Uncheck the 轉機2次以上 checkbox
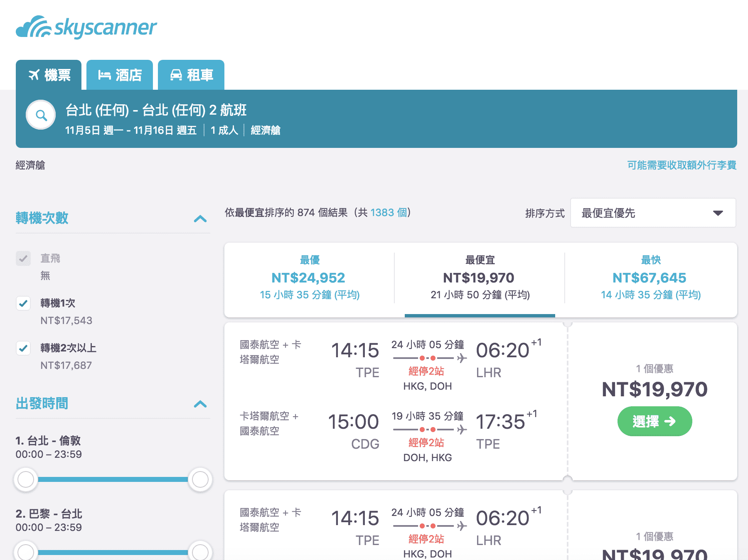This screenshot has height=560, width=748. point(23,348)
